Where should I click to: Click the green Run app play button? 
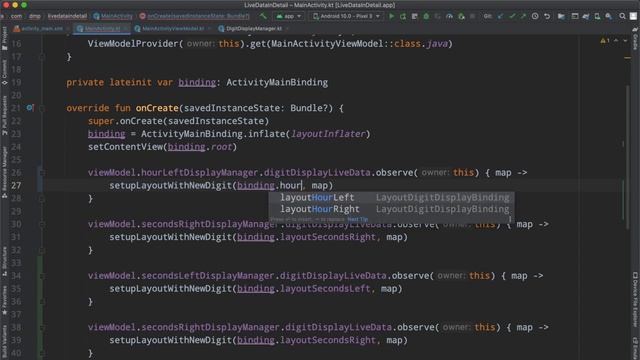click(x=391, y=16)
